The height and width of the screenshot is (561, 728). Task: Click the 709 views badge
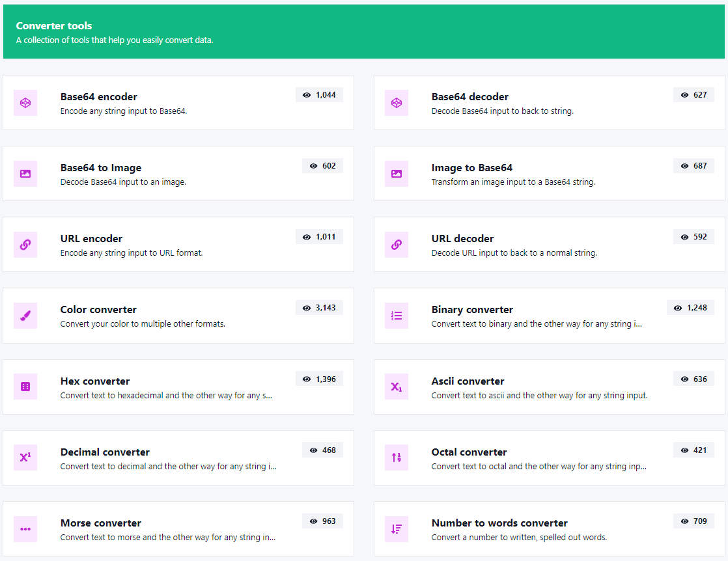(693, 521)
